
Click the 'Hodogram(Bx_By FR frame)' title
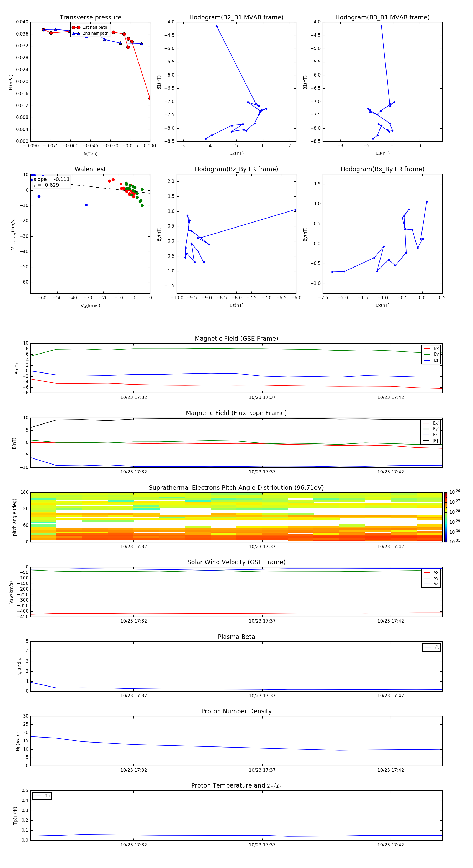(382, 169)
